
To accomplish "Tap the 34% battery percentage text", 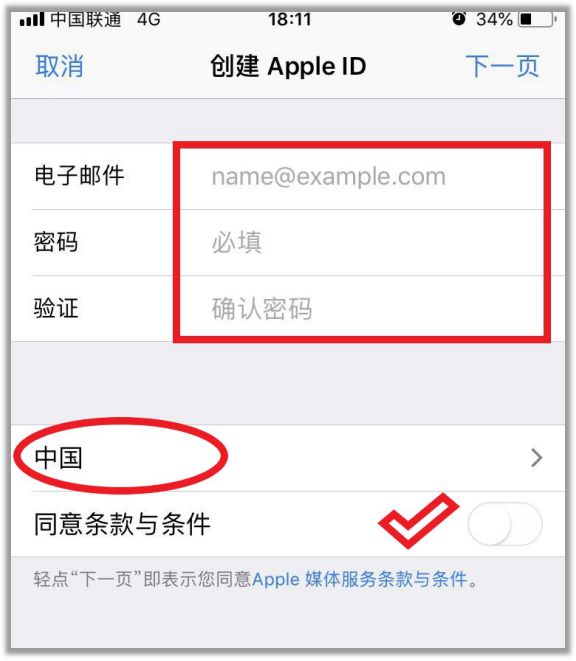I will 494,19.
